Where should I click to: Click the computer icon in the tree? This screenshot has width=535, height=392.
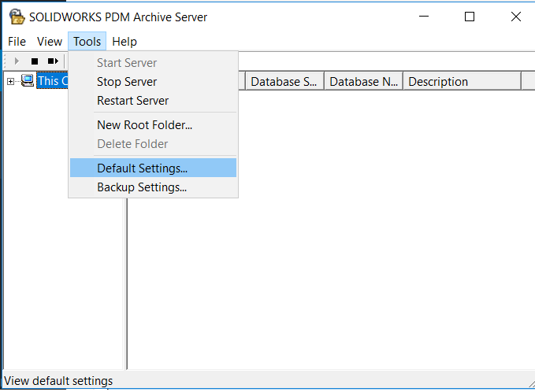(28, 80)
